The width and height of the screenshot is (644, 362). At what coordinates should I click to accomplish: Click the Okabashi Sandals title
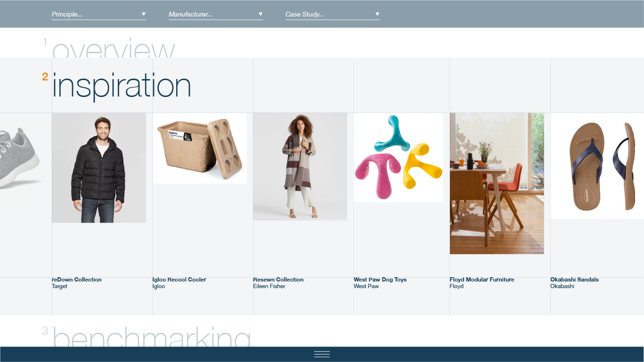[x=575, y=280]
